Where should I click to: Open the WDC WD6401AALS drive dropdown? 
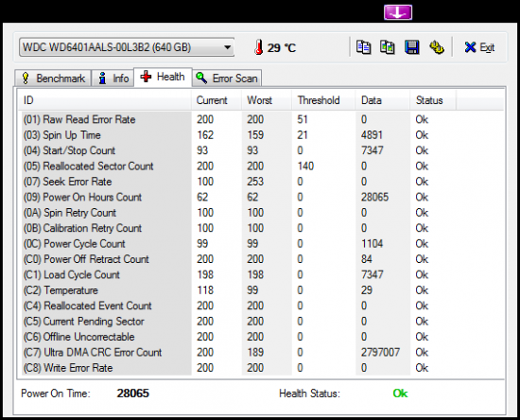pyautogui.click(x=127, y=47)
